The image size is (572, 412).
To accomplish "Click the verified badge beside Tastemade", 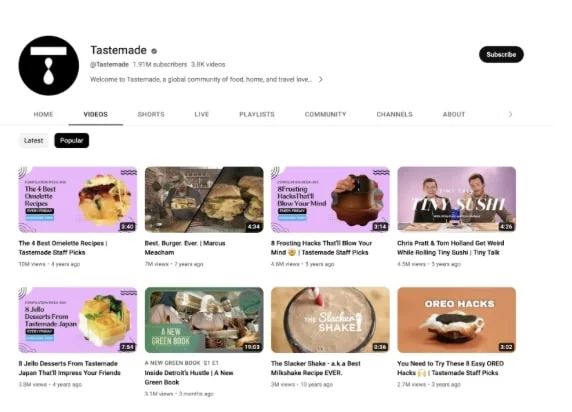I will coord(154,51).
